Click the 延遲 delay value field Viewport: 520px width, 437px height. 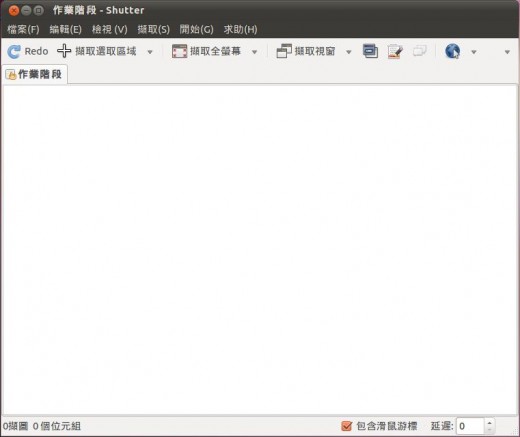(x=470, y=426)
